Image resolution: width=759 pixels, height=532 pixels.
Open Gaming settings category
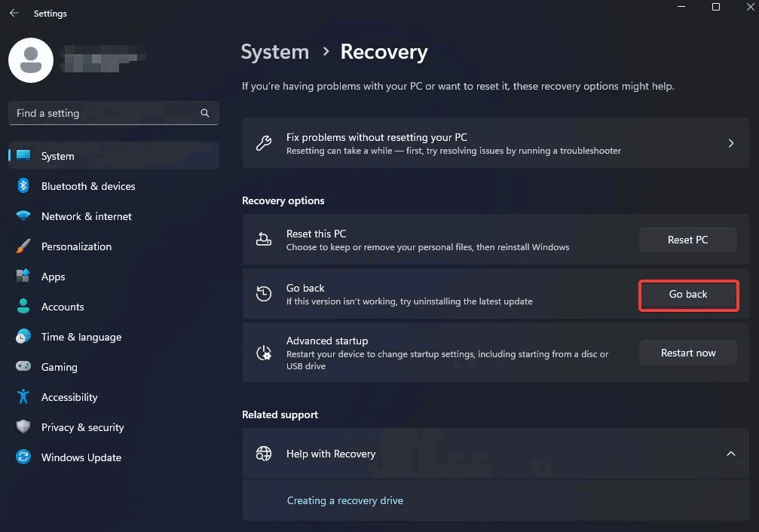[114, 366]
